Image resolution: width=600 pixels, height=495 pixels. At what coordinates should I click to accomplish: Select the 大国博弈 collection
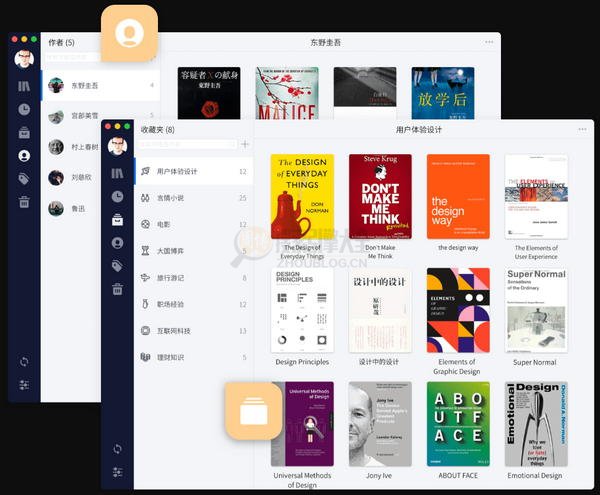[194, 251]
